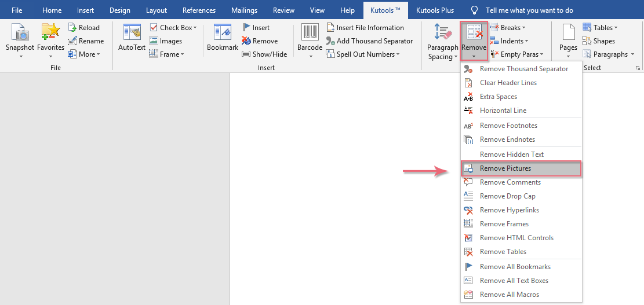Image resolution: width=644 pixels, height=305 pixels.
Task: Switch to the Kutools Plus tab
Action: [x=435, y=10]
